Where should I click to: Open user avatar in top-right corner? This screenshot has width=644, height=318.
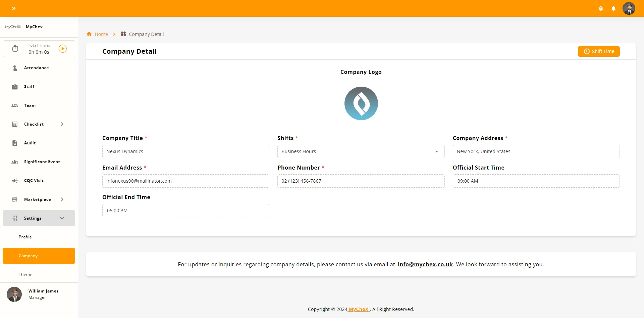629,8
